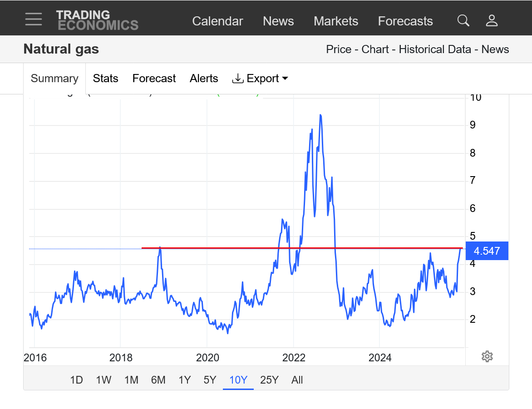Click the 4.547 current price label

coord(487,251)
